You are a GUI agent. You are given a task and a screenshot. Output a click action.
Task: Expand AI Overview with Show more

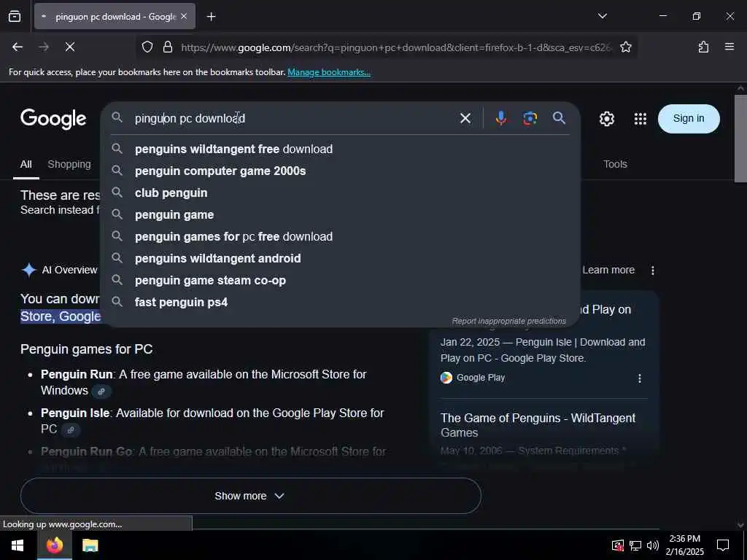click(x=251, y=496)
